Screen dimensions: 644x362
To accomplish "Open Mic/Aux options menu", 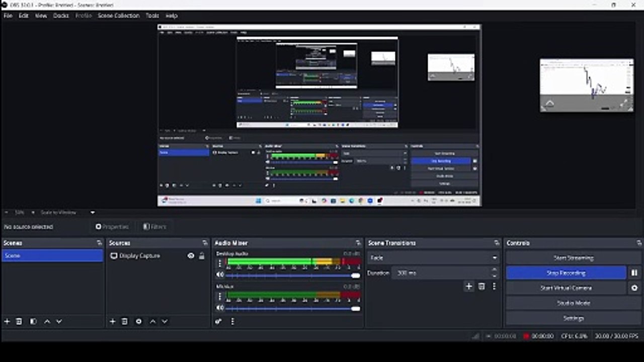I will click(x=219, y=296).
